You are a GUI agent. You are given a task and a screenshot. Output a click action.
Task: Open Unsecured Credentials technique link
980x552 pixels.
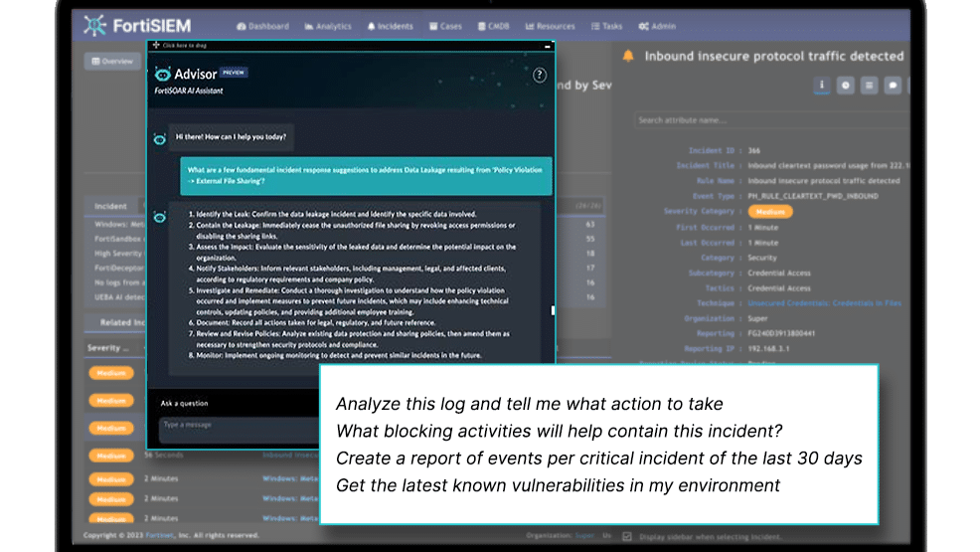point(824,303)
